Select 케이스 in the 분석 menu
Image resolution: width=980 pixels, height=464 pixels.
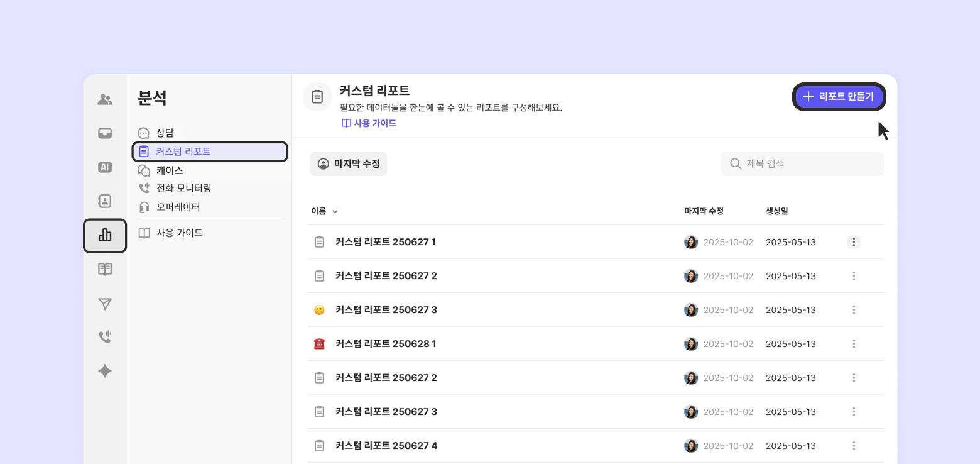coord(169,170)
